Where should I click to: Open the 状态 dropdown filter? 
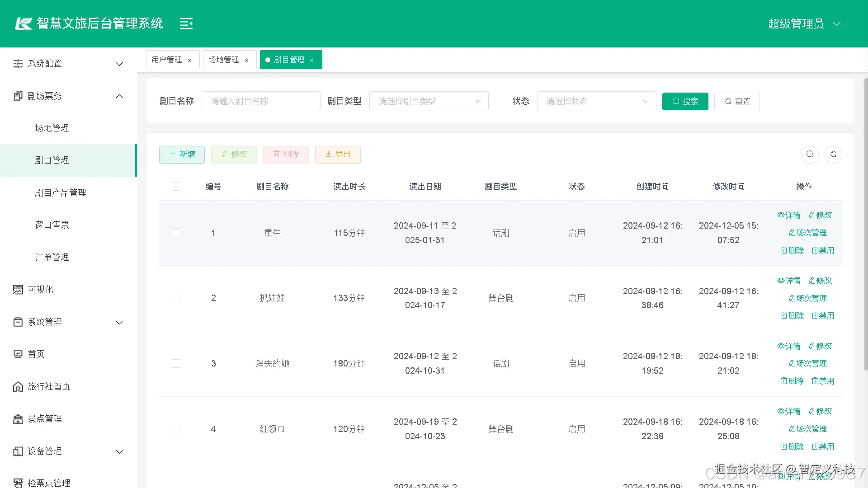tap(596, 101)
